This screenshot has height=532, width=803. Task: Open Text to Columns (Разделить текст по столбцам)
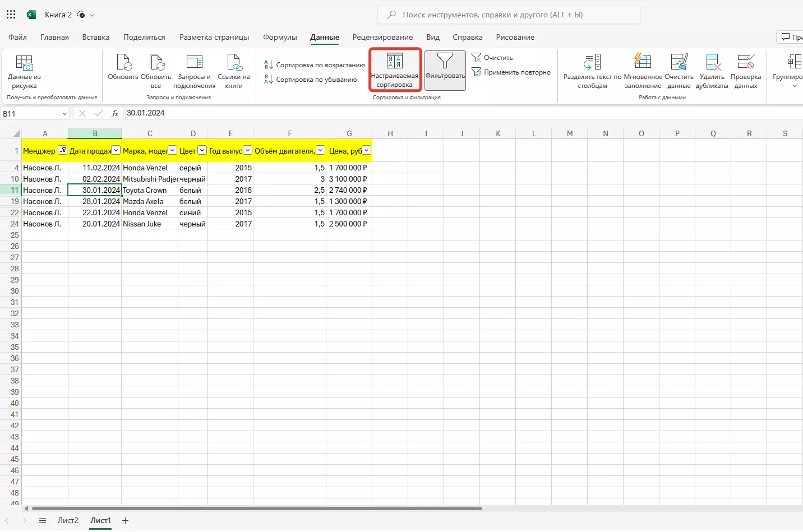tap(592, 62)
